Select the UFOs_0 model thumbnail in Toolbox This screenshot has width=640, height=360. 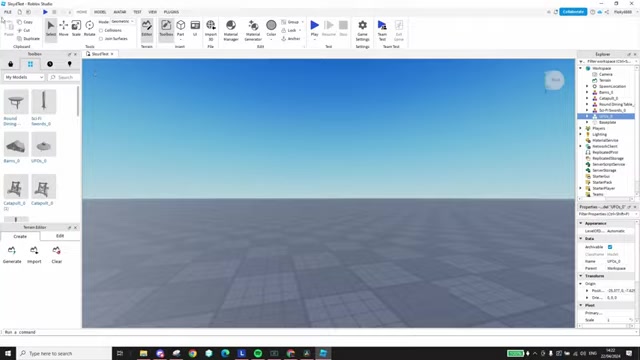pyautogui.click(x=44, y=144)
